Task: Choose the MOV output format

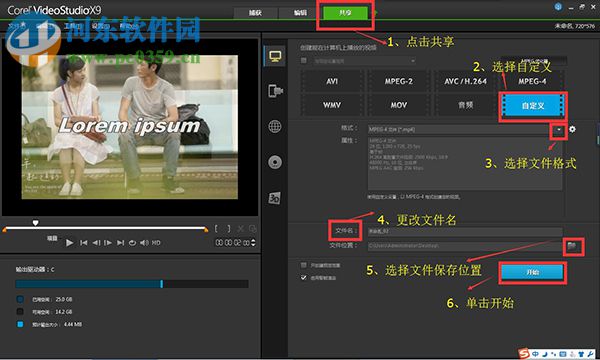Action: [399, 105]
